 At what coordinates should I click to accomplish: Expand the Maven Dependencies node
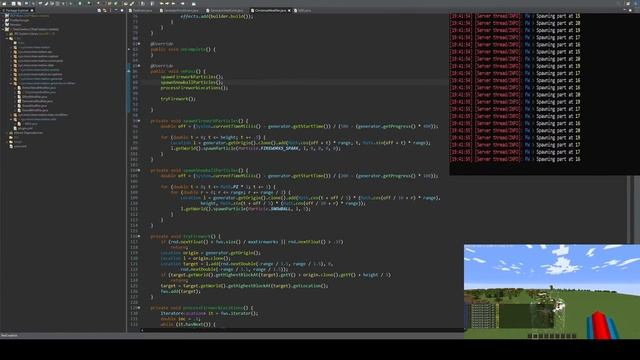click(7, 133)
